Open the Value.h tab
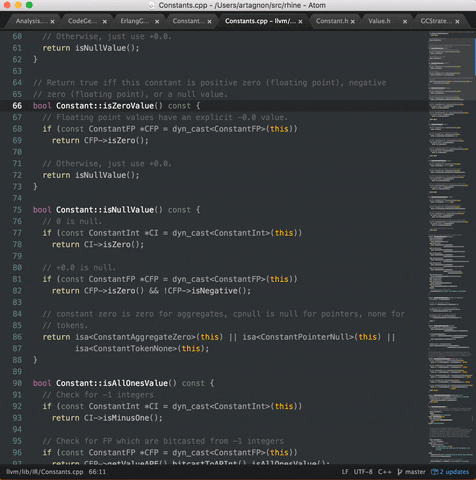Screen dimensions: 476x480 pyautogui.click(x=379, y=21)
